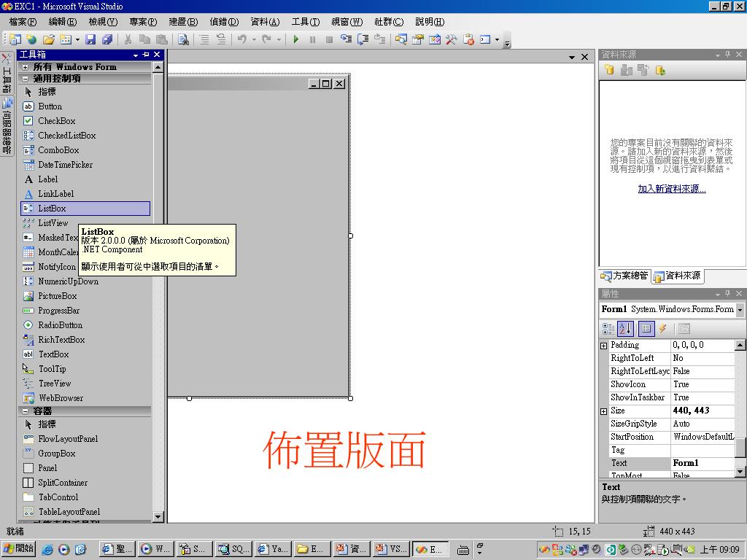Open document tab list dropdown arrow
The height and width of the screenshot is (560, 747).
point(572,57)
